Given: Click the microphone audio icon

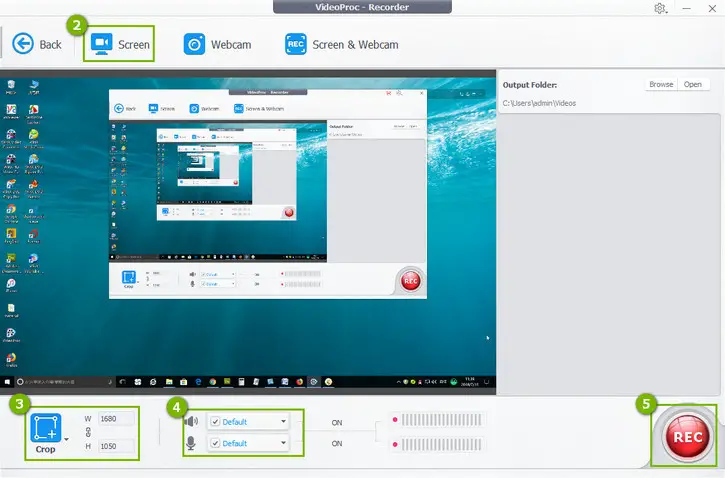Looking at the screenshot, I should (190, 443).
